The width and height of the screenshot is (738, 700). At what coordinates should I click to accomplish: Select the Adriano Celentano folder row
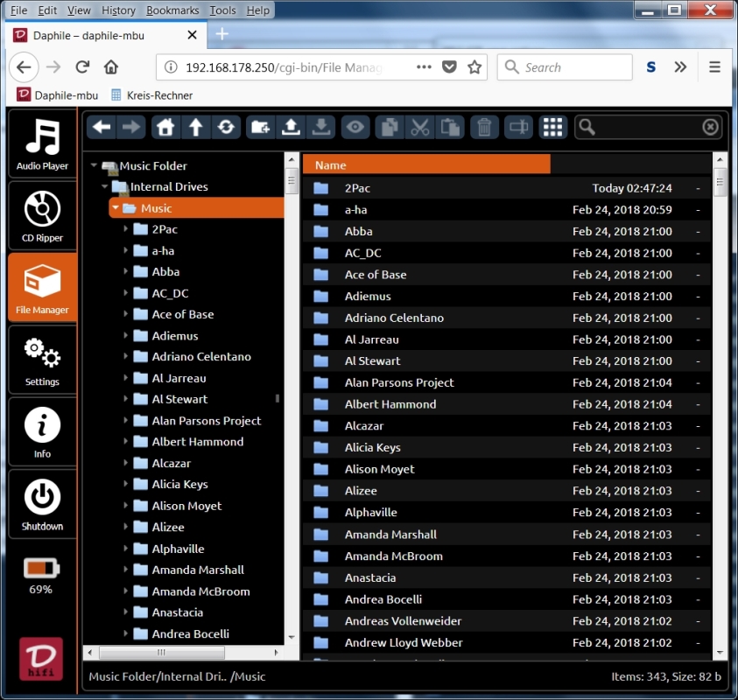pyautogui.click(x=506, y=318)
